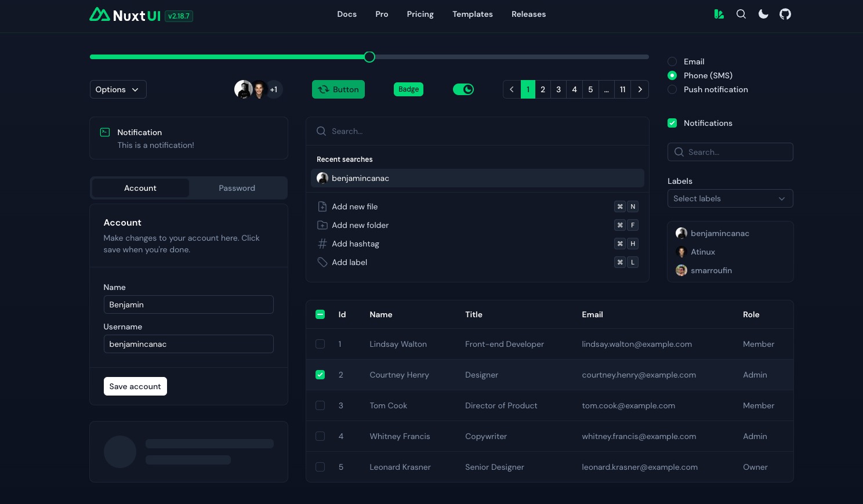Go to next page arrow in pagination
The height and width of the screenshot is (504, 863).
[640, 89]
